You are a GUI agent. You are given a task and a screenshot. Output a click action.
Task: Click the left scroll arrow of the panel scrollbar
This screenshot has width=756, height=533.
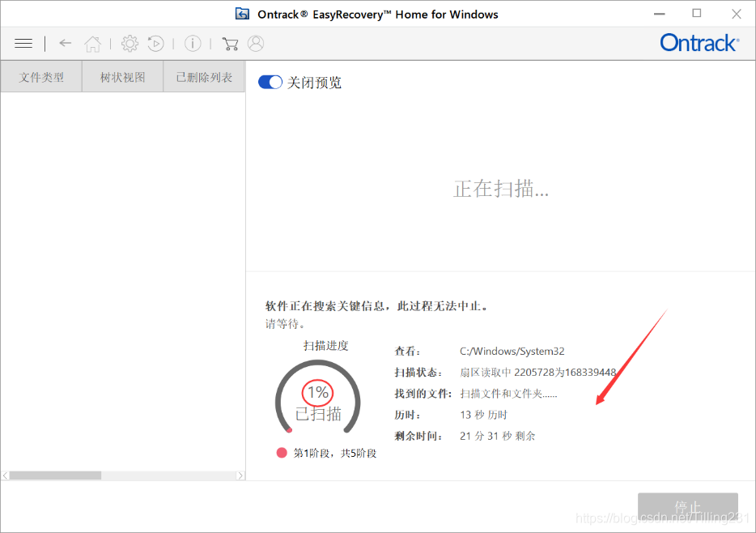[6, 475]
